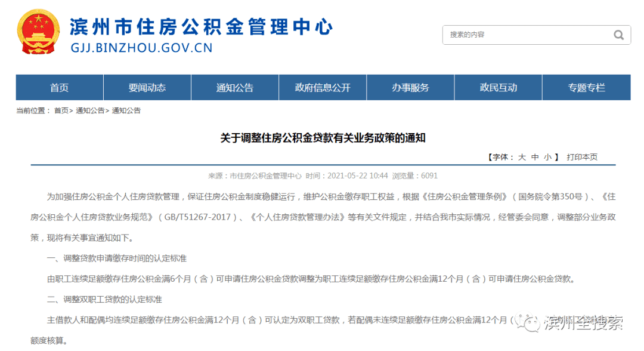Open the 专题专栏 navigation tab

click(587, 88)
